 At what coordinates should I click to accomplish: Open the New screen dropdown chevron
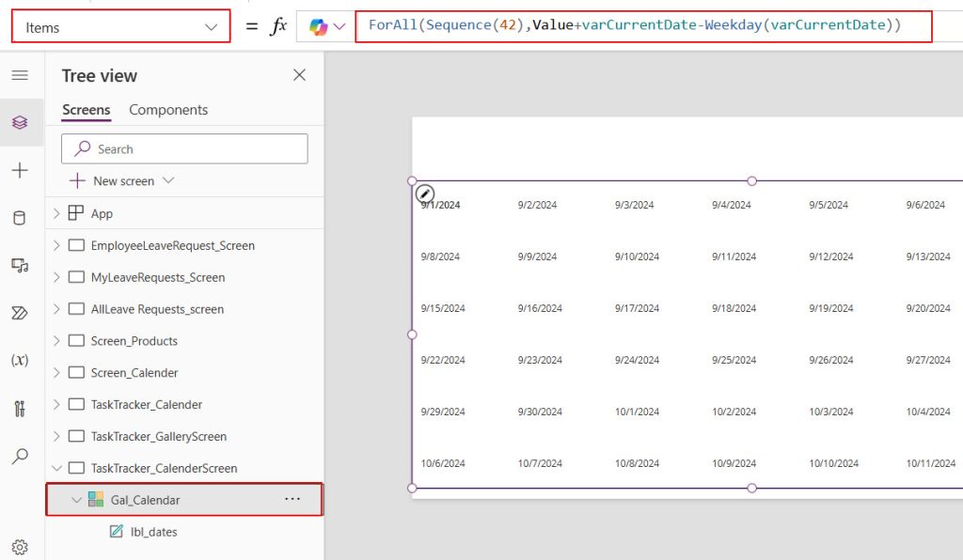tap(169, 180)
